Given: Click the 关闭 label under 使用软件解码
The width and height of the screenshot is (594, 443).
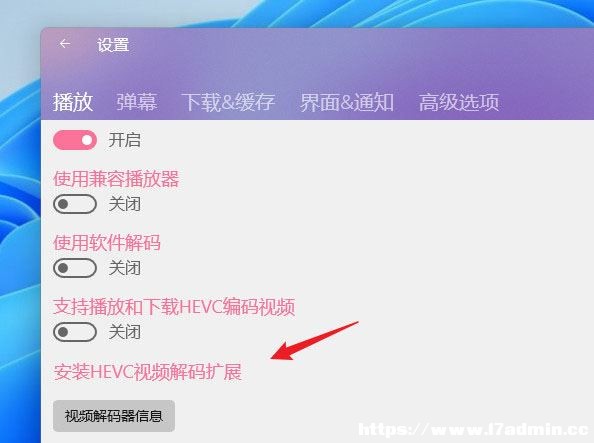Looking at the screenshot, I should (125, 268).
